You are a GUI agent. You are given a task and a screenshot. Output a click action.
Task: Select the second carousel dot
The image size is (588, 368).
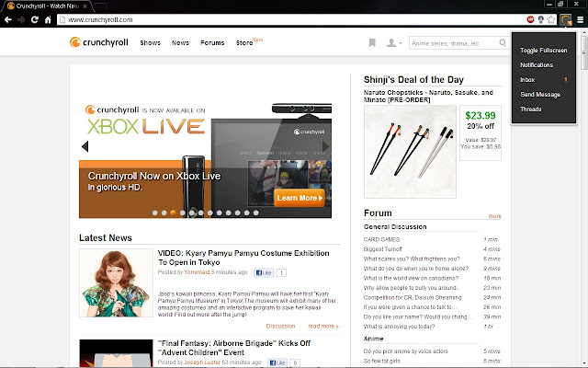click(164, 213)
